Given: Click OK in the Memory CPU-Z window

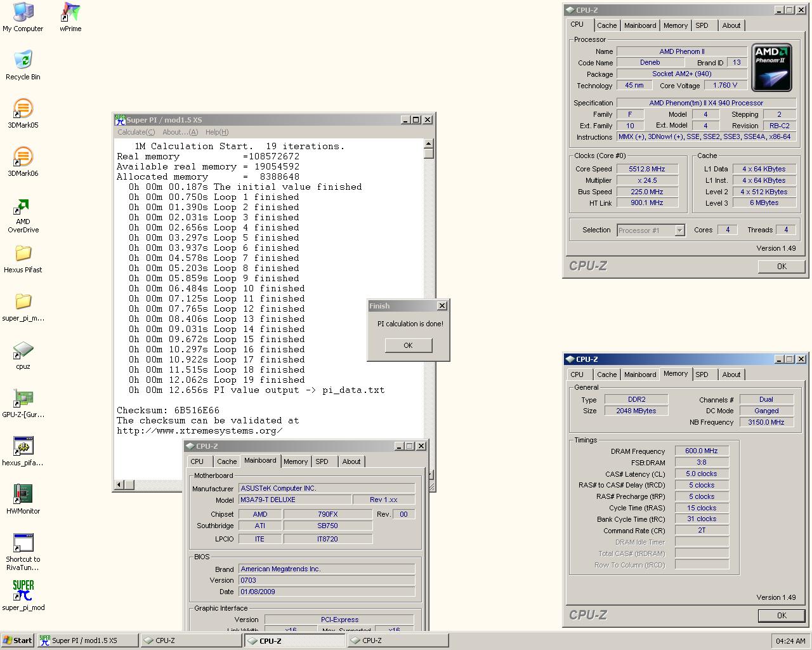Looking at the screenshot, I should pyautogui.click(x=782, y=616).
